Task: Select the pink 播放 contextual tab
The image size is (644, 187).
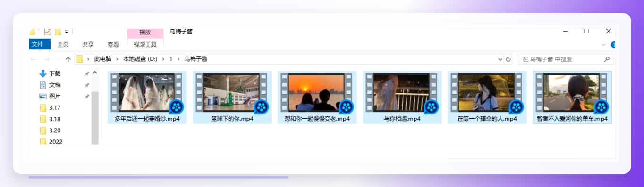Action: [145, 33]
